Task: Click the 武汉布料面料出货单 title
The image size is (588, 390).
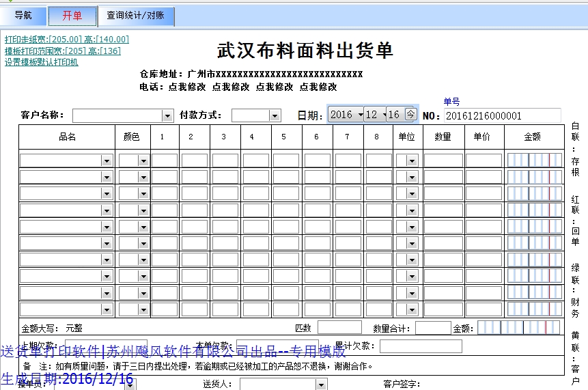Action: [x=305, y=51]
